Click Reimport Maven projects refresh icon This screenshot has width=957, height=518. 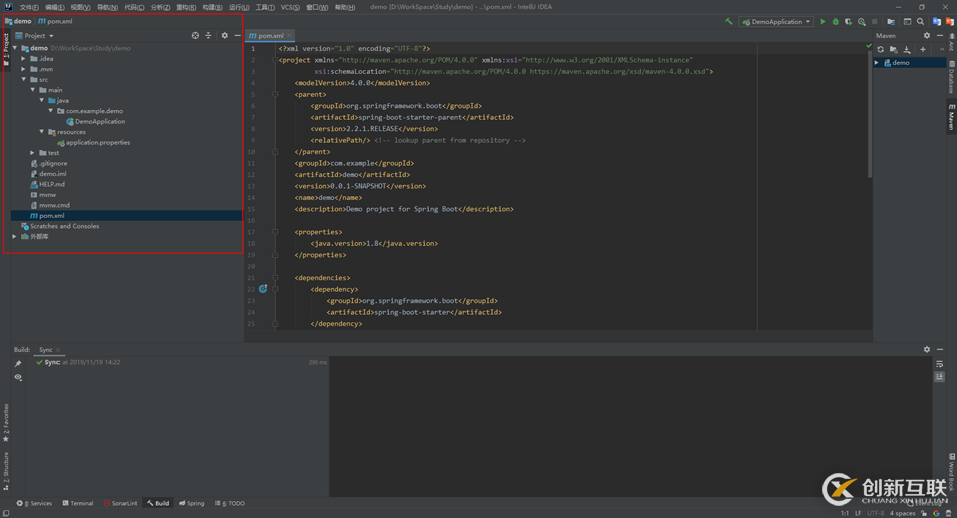pyautogui.click(x=881, y=49)
